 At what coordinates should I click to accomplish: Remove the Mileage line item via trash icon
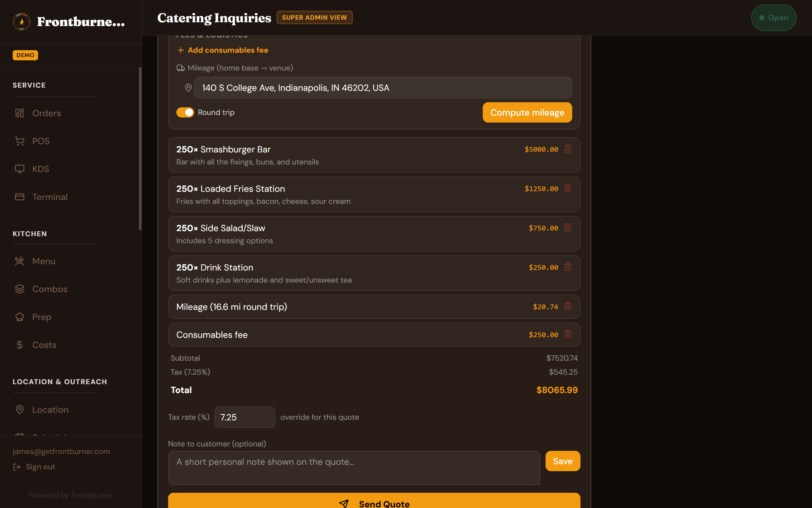568,306
